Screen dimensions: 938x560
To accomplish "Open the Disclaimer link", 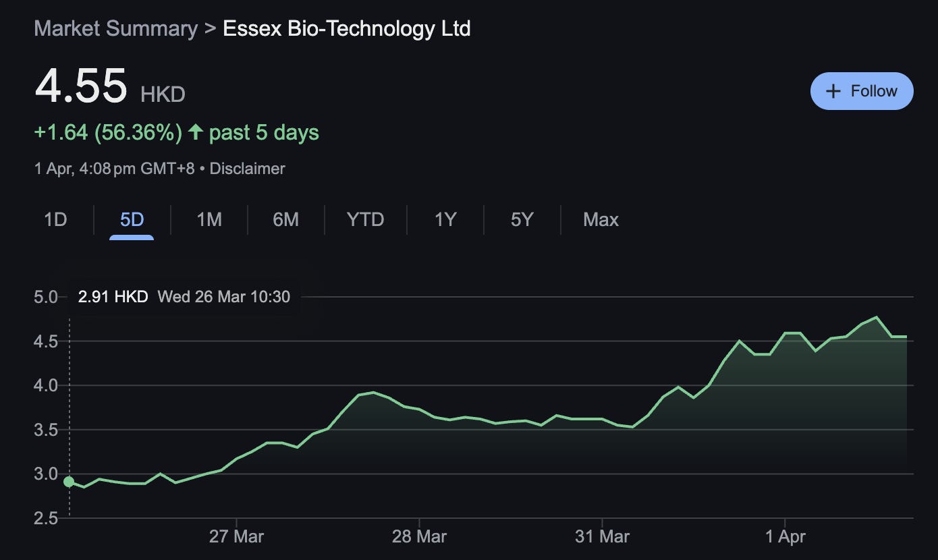I will point(248,169).
